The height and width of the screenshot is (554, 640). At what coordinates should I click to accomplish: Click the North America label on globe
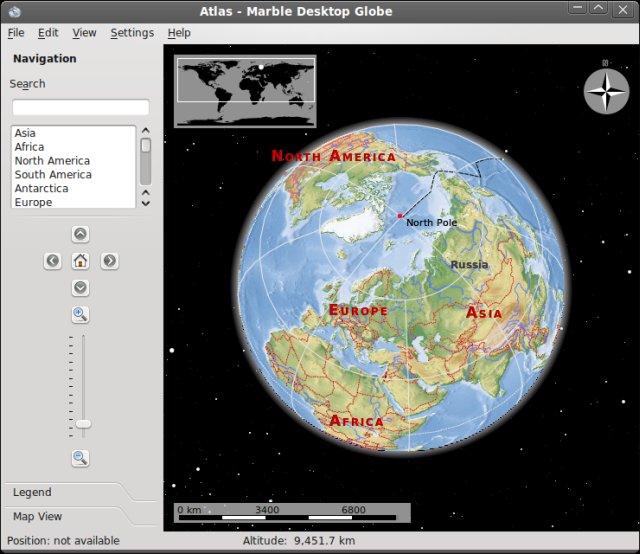click(334, 156)
